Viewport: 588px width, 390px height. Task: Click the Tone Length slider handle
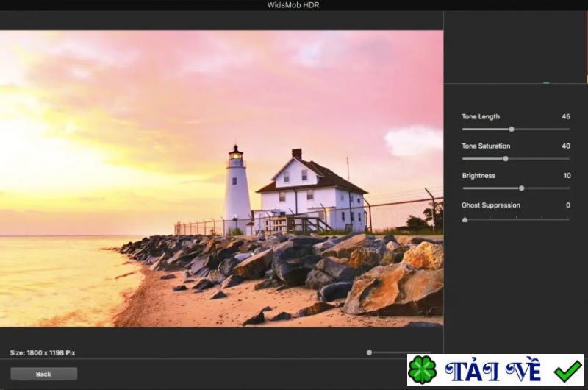pos(512,130)
